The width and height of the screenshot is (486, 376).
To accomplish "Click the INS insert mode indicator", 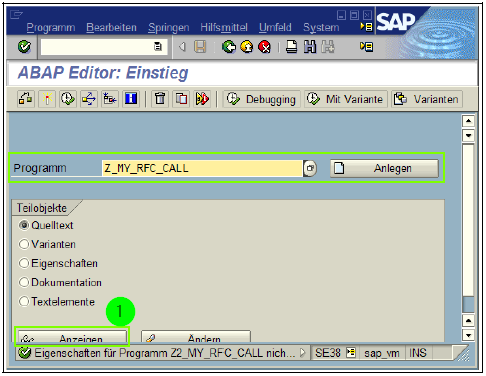I will (418, 353).
